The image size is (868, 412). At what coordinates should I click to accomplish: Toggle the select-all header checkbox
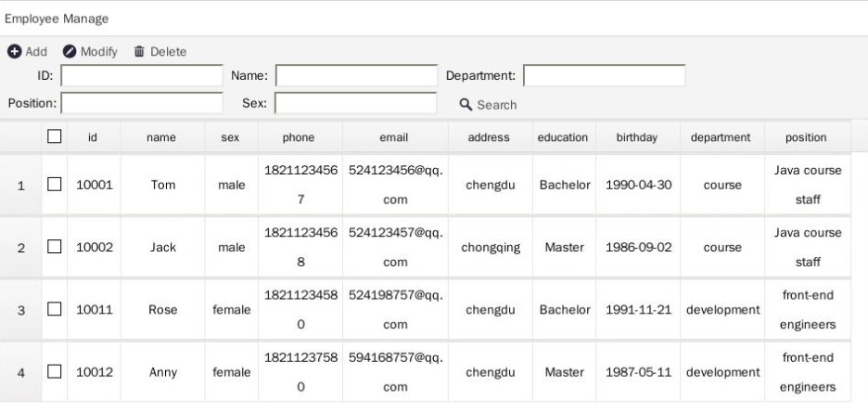(x=54, y=136)
